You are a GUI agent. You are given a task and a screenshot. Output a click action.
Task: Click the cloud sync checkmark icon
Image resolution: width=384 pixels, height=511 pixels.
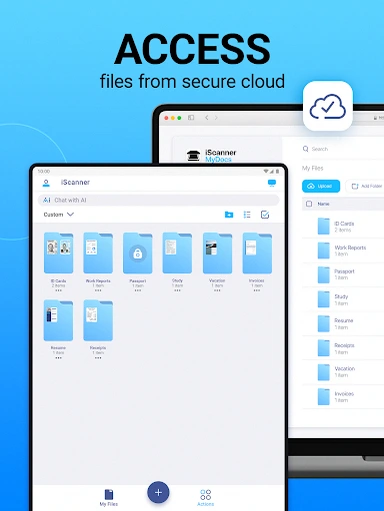328,106
